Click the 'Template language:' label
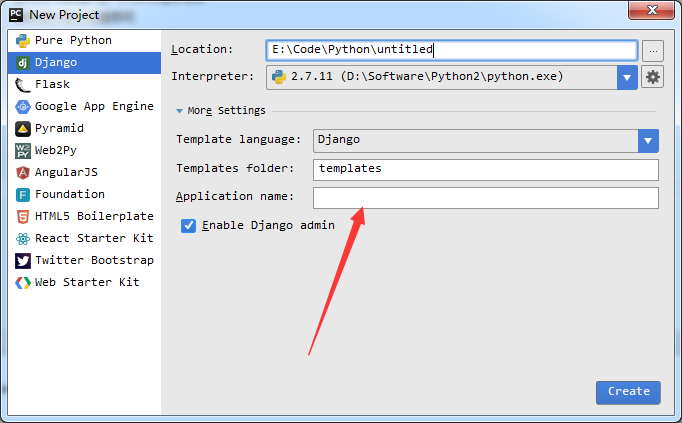The image size is (682, 423). [238, 140]
